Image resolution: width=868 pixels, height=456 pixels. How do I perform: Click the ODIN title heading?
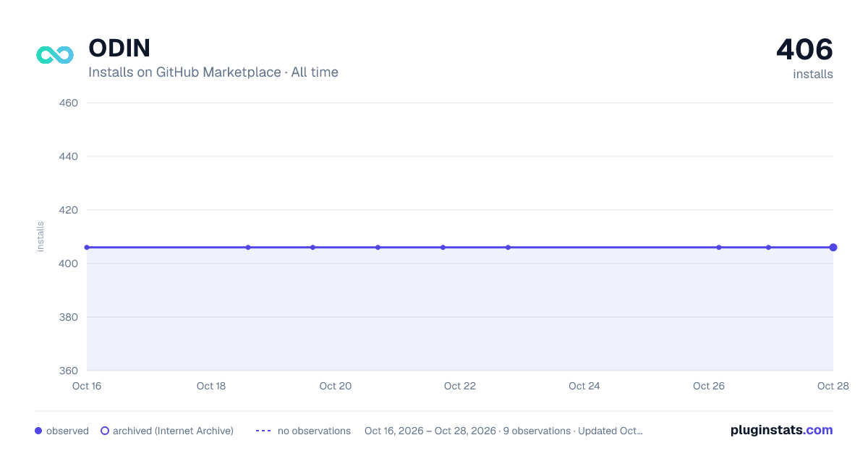click(x=119, y=48)
